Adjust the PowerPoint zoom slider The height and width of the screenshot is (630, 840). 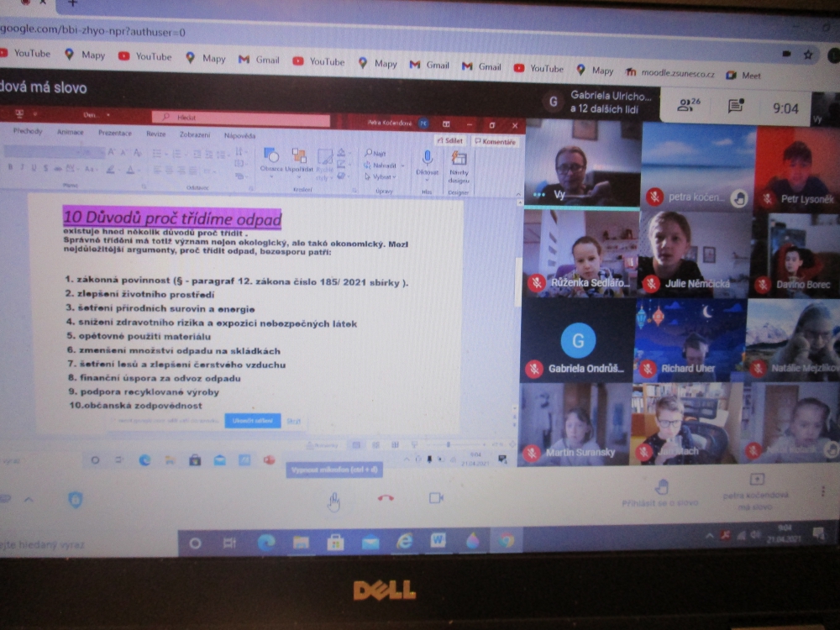point(449,444)
